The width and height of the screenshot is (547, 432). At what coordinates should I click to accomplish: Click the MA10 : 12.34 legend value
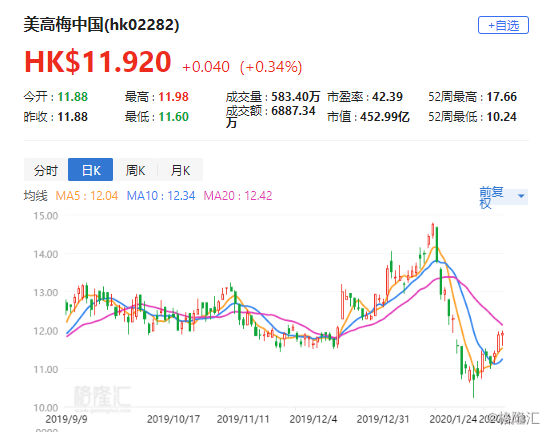tap(161, 196)
